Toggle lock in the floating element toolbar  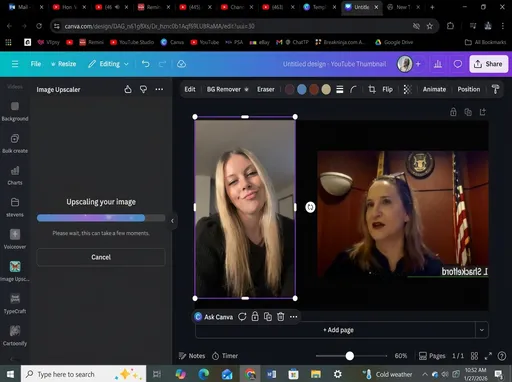click(x=255, y=316)
